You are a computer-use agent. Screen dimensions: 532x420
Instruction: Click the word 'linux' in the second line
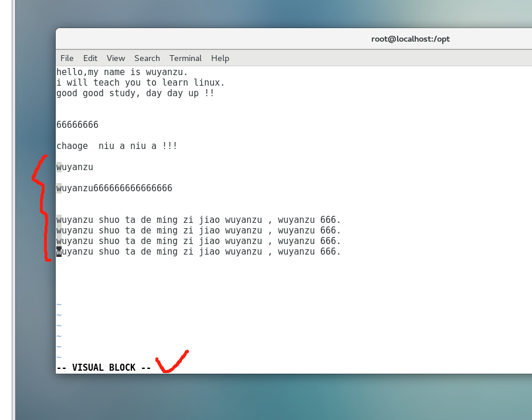click(209, 83)
